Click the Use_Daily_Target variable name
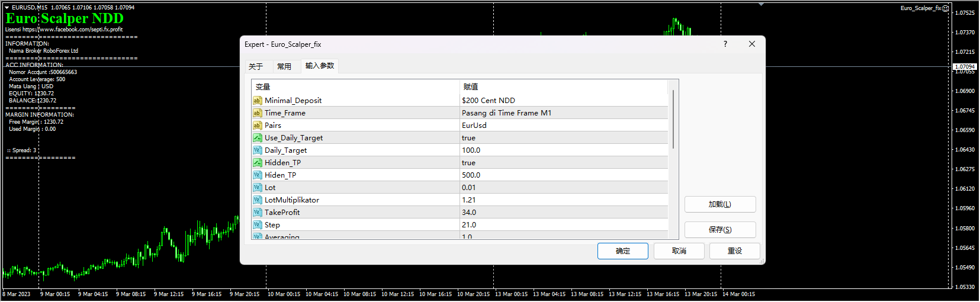This screenshot has width=980, height=302. coord(294,138)
